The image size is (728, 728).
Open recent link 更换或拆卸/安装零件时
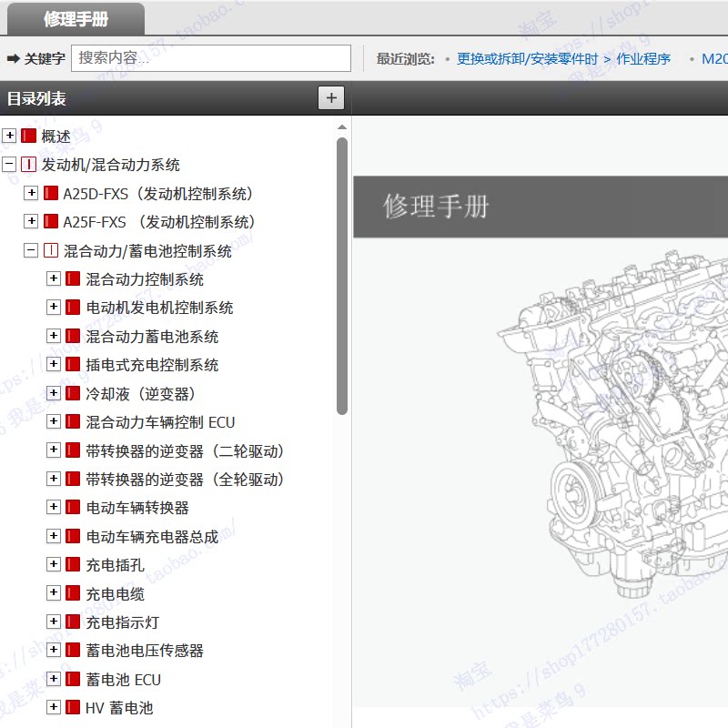click(x=528, y=59)
